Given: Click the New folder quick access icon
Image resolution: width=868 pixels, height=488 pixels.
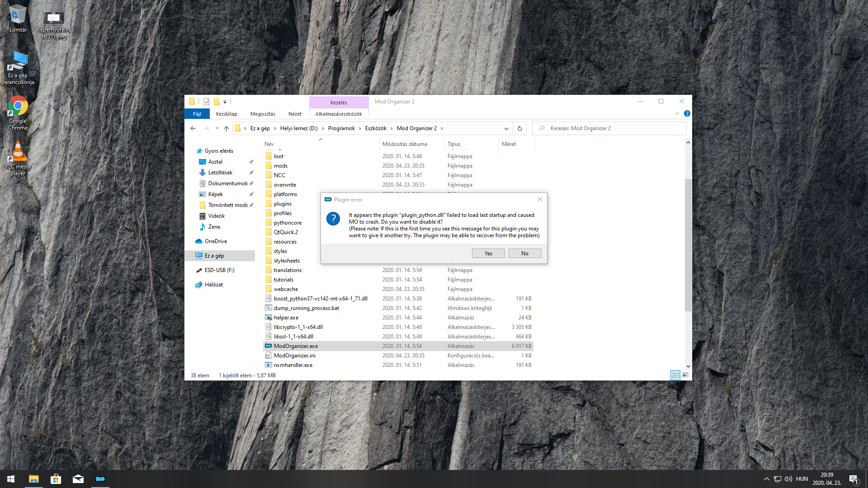Looking at the screenshot, I should [217, 102].
